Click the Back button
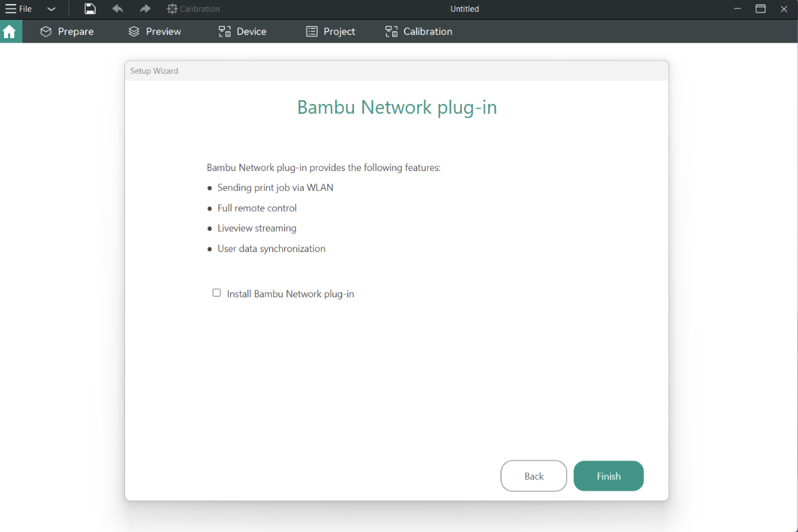This screenshot has height=532, width=798. coord(534,475)
